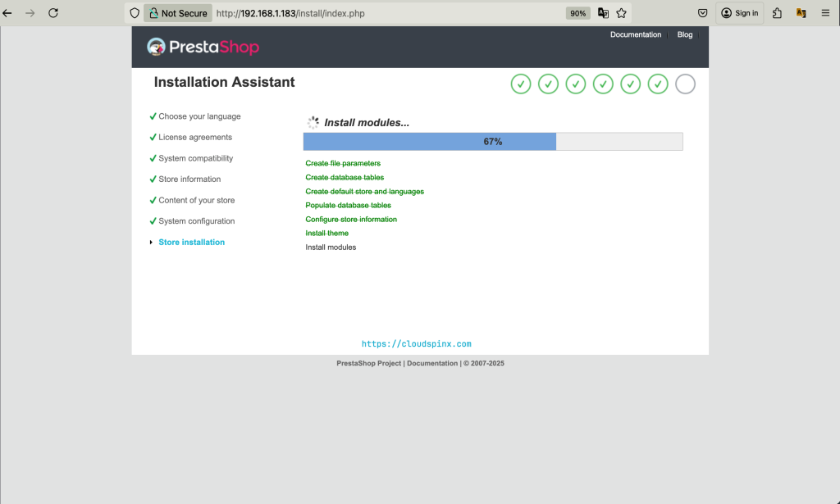Click the 67% installation progress bar
The height and width of the screenshot is (504, 840).
click(493, 142)
